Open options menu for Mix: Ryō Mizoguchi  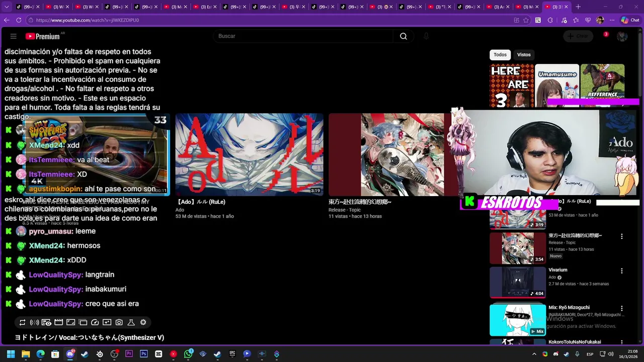tap(621, 308)
